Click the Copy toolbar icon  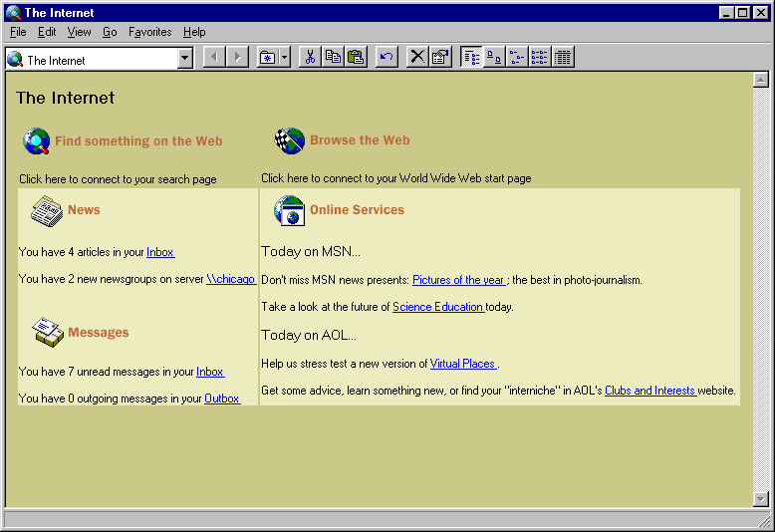coord(333,58)
